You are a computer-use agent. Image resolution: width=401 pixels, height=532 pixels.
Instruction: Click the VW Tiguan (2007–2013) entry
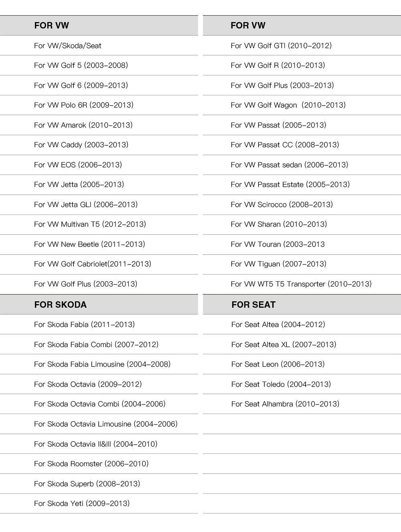click(278, 264)
